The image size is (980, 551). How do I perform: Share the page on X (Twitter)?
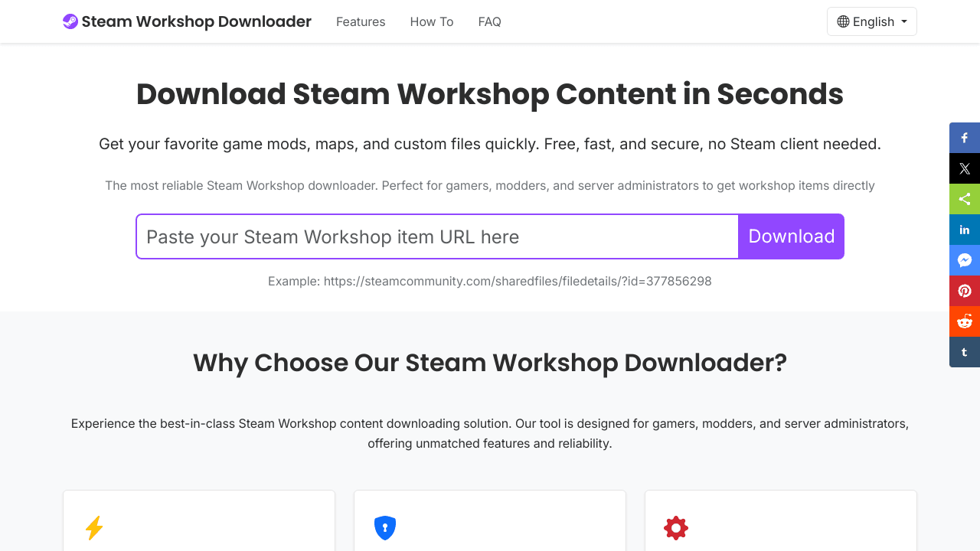965,168
